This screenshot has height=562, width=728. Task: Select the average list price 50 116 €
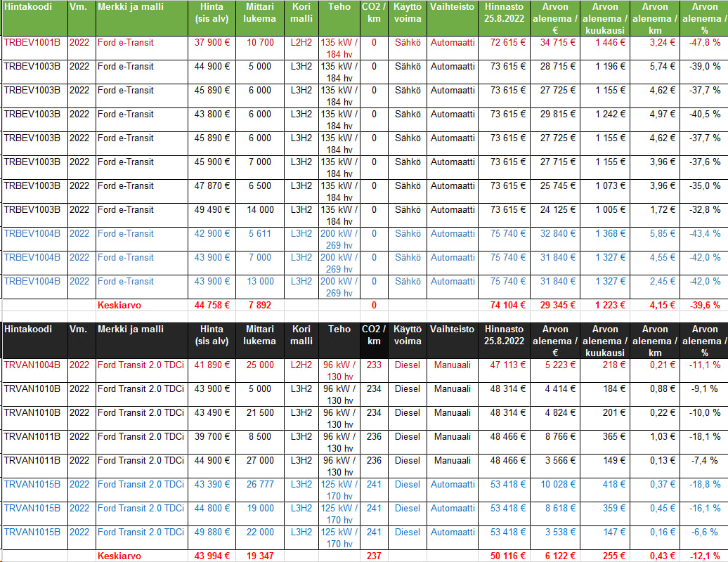point(505,556)
